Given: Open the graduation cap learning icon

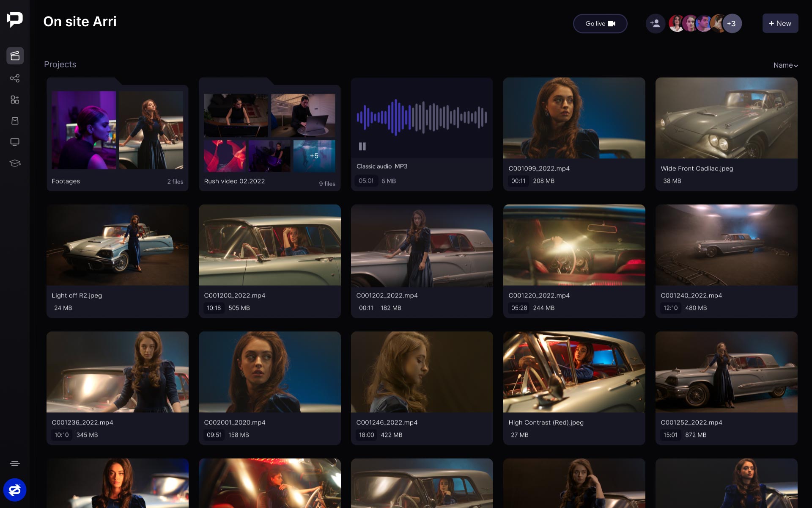Looking at the screenshot, I should pos(15,163).
